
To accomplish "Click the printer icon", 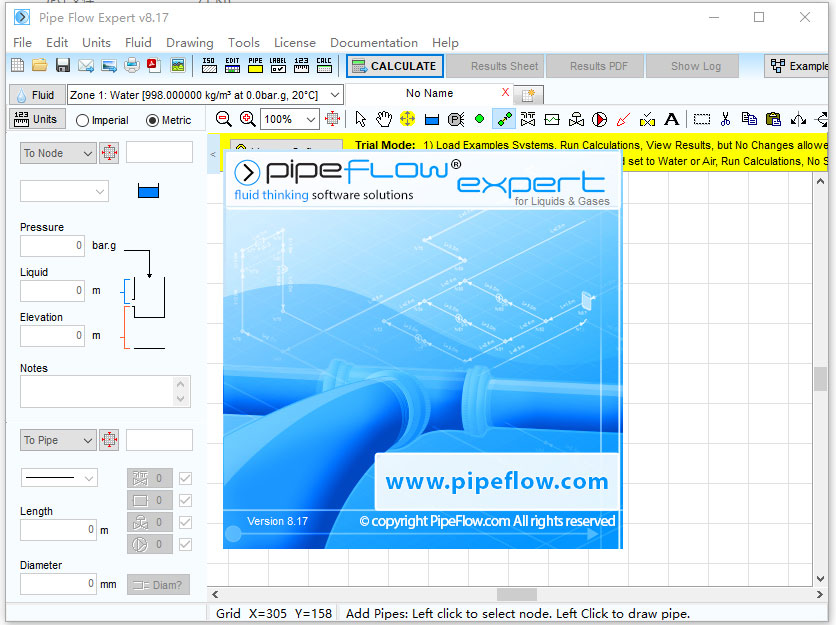I will pyautogui.click(x=132, y=66).
